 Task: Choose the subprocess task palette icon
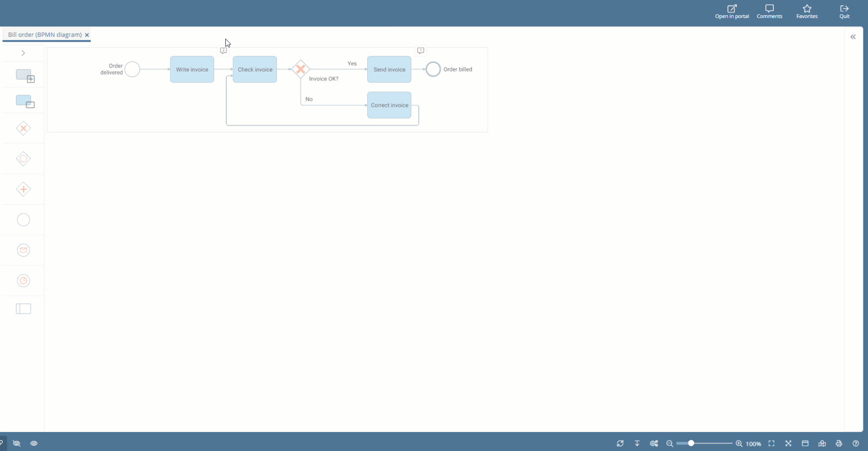coord(25,76)
